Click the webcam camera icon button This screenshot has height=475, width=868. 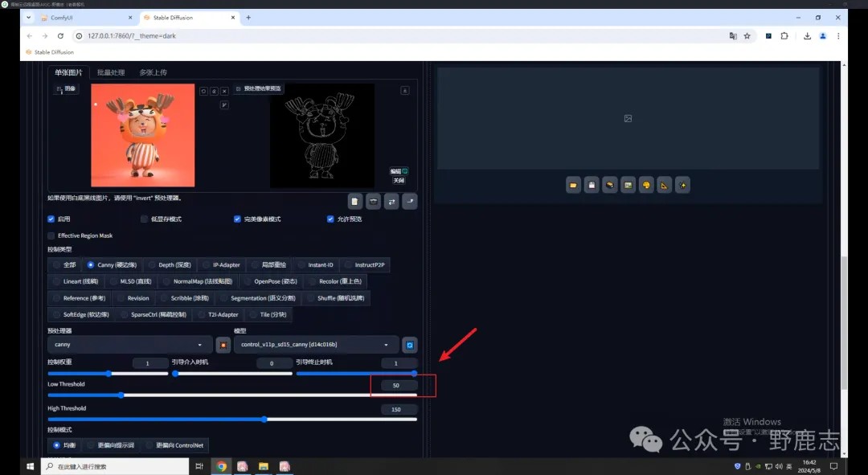(374, 202)
